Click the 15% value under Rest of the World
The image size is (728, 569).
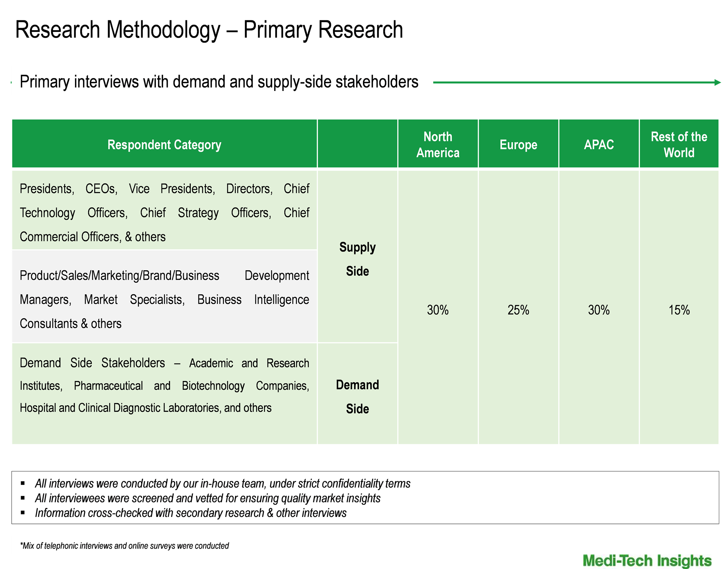click(x=679, y=310)
